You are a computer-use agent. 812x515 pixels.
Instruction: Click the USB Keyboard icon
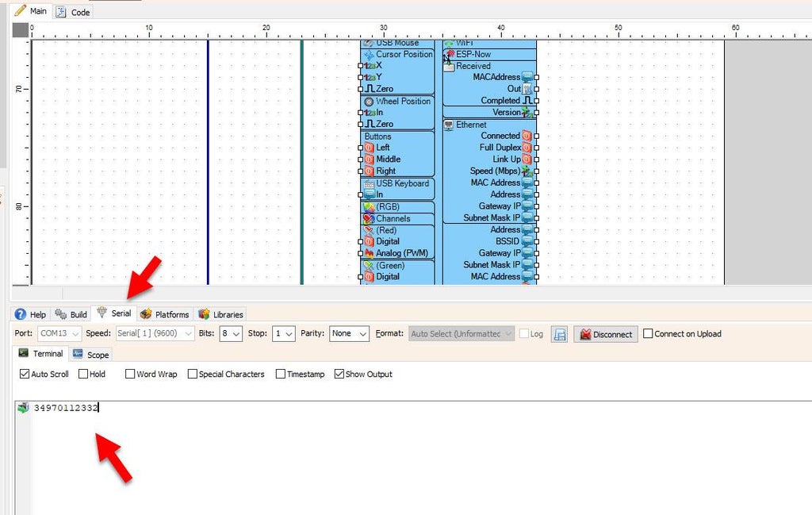pos(369,184)
